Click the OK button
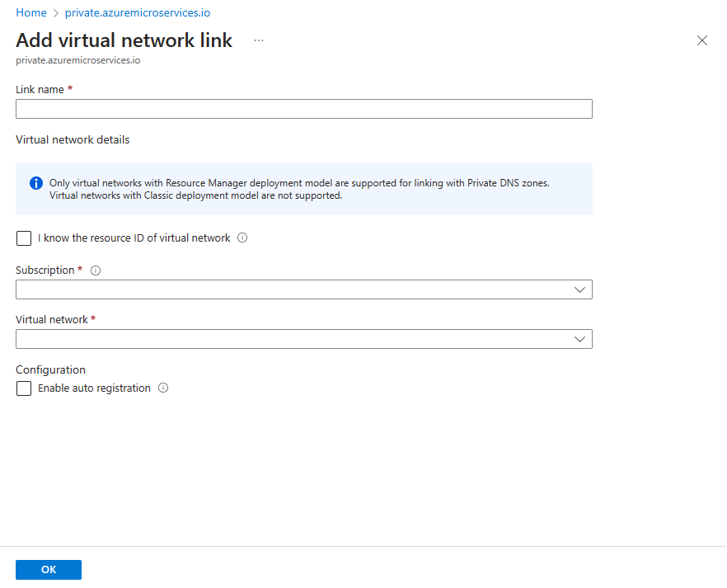The height and width of the screenshot is (588, 727). [x=49, y=570]
